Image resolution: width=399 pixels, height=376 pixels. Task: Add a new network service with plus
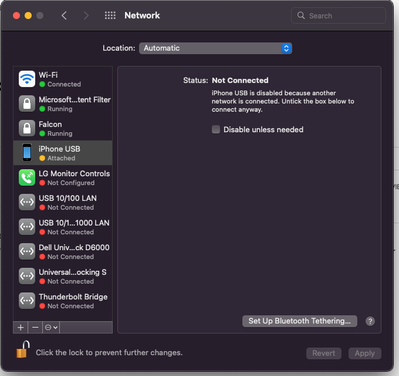[x=21, y=328]
